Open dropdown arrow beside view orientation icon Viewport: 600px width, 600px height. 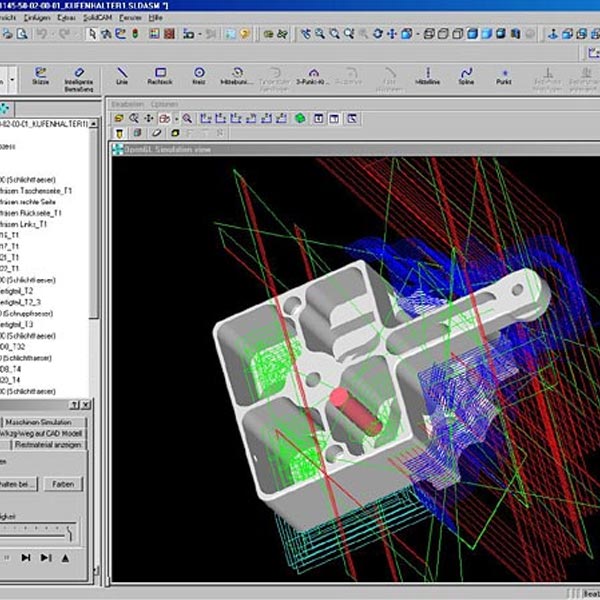pyautogui.click(x=175, y=119)
